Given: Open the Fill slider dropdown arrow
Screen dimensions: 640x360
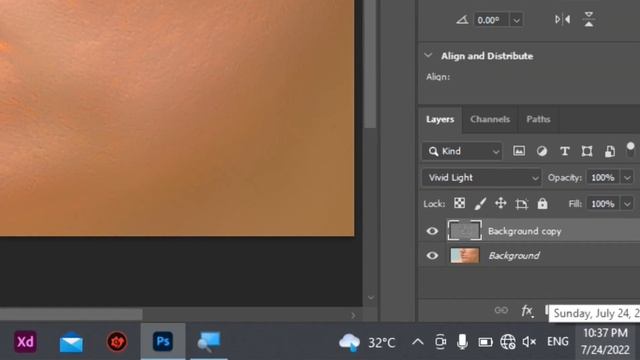Looking at the screenshot, I should pos(627,204).
